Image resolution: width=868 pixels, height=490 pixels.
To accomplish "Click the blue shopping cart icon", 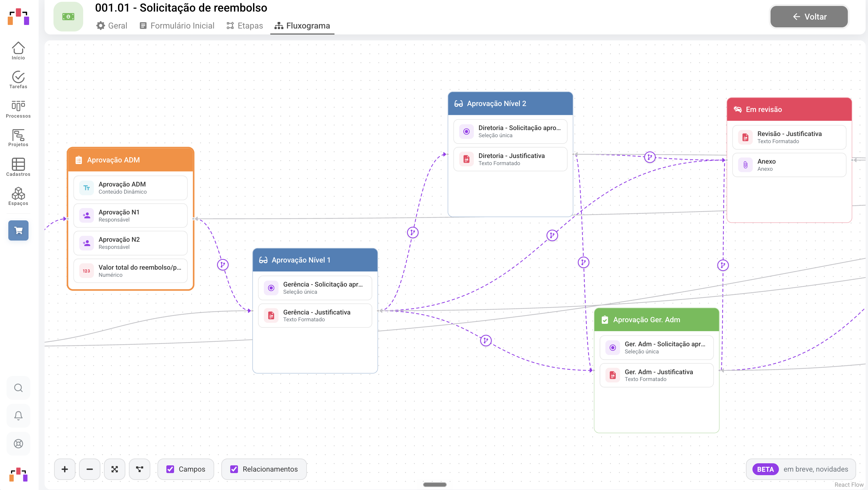I will click(18, 230).
